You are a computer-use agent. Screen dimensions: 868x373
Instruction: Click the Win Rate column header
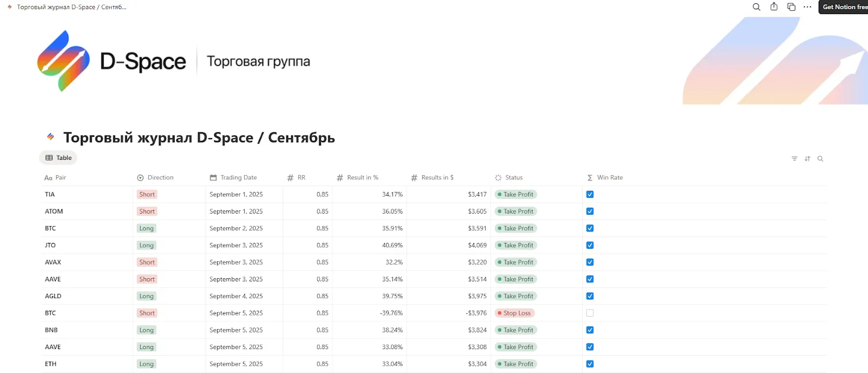tap(605, 177)
